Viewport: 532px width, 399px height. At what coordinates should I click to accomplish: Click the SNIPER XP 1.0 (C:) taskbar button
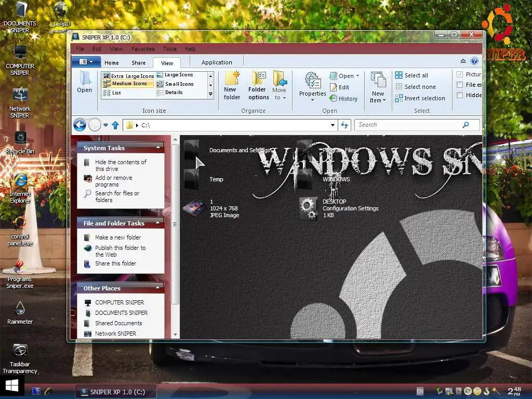[x=116, y=392]
